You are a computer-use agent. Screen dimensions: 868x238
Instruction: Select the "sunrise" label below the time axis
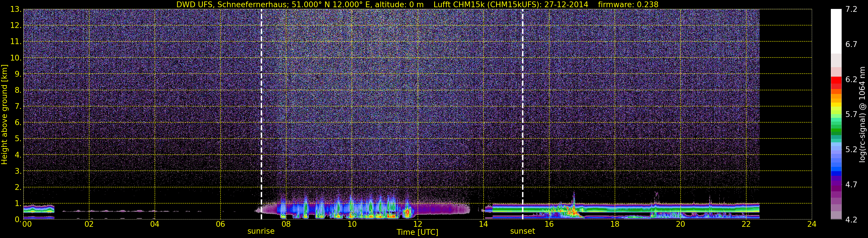[x=261, y=231]
